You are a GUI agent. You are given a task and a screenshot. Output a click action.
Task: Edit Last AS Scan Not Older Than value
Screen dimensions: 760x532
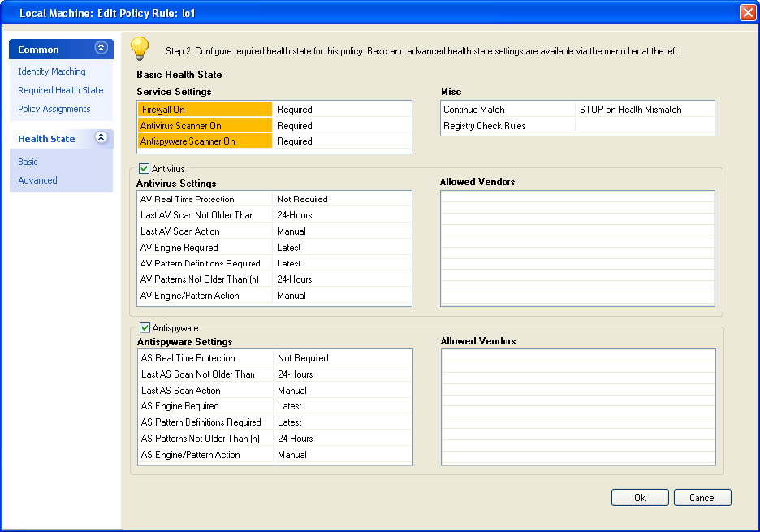click(x=342, y=374)
